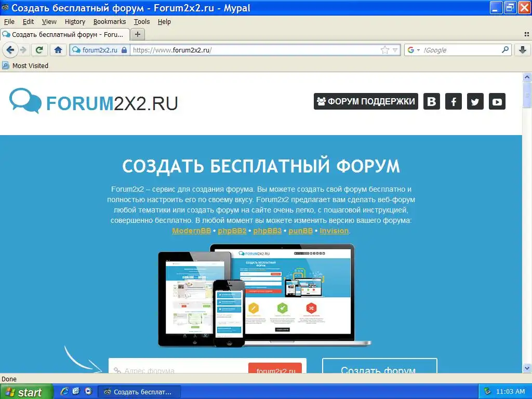Open the YouTube social icon
The width and height of the screenshot is (532, 399).
coord(497,101)
